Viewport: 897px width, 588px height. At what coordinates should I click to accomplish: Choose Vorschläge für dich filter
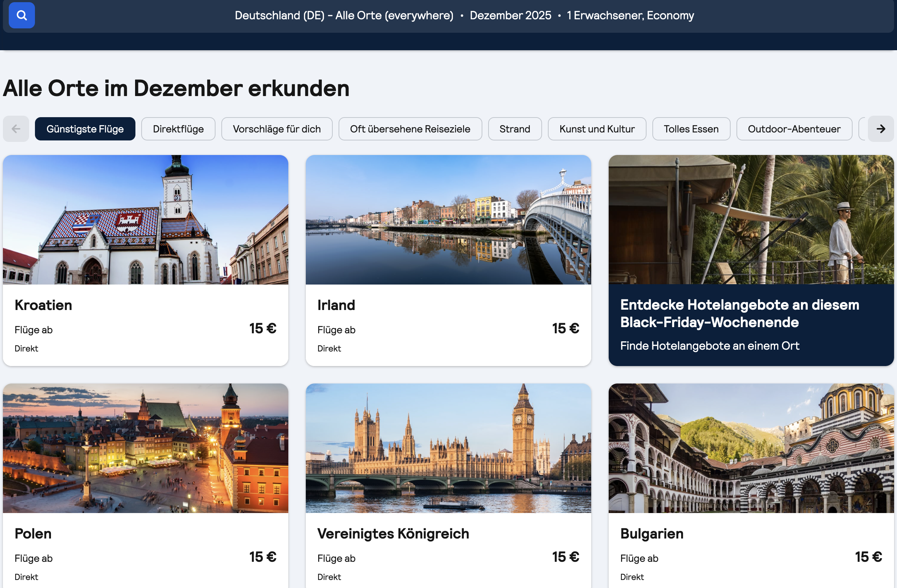(x=277, y=129)
